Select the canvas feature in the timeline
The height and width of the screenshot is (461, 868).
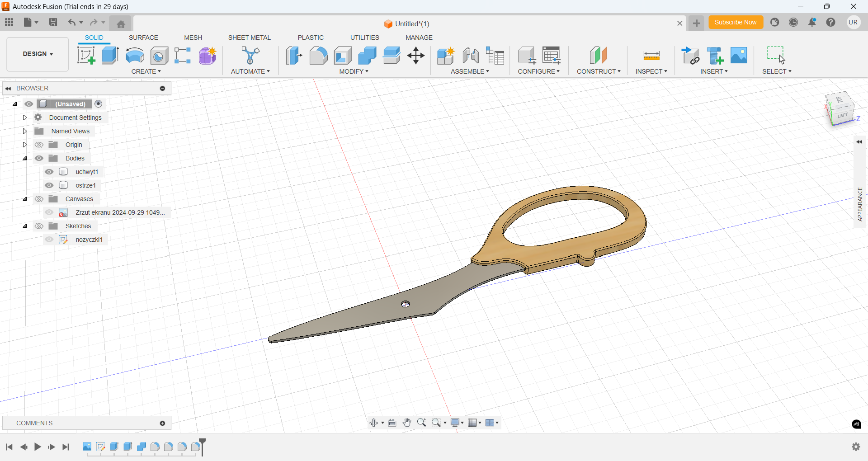click(87, 447)
